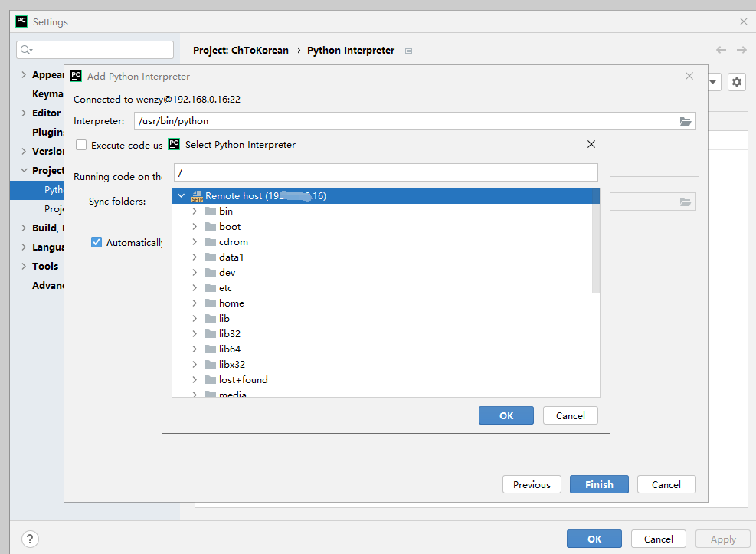
Task: Click the help question mark icon
Action: tap(30, 539)
